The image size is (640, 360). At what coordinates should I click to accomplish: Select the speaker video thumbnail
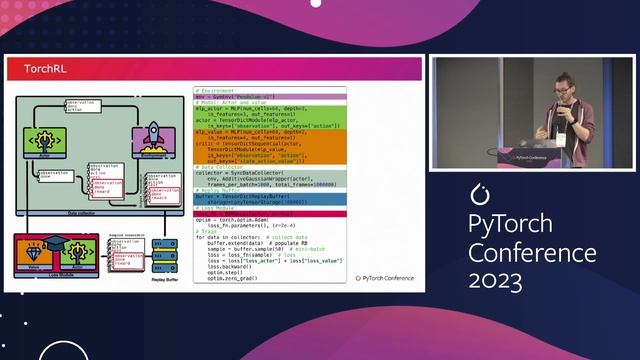532,113
